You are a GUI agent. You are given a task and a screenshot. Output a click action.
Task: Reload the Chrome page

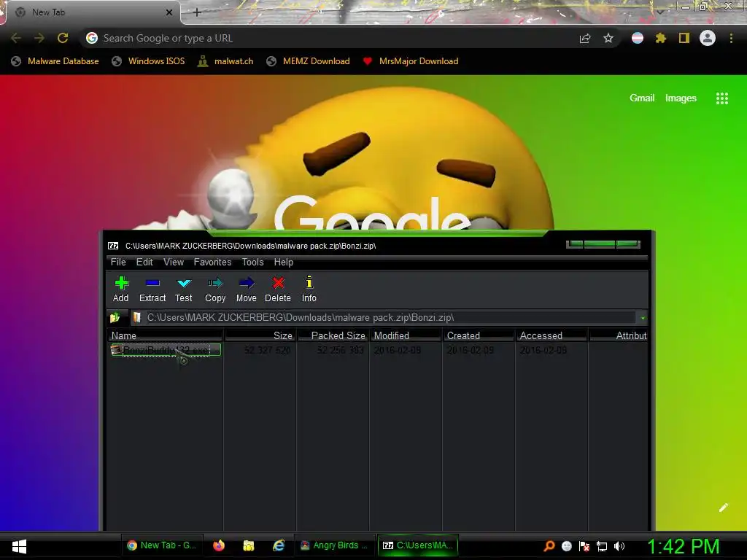point(63,38)
